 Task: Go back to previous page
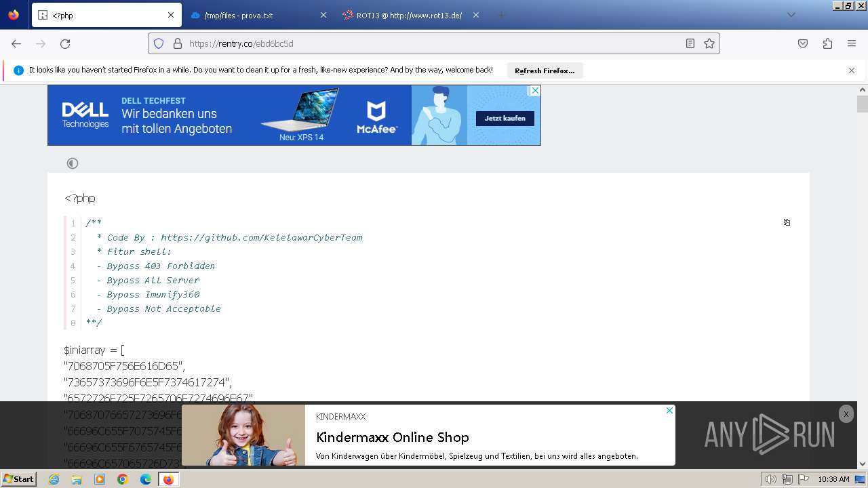[x=16, y=43]
